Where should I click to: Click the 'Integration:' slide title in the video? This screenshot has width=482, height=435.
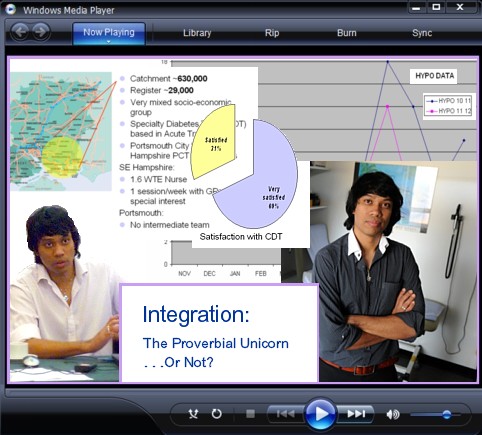pos(196,314)
